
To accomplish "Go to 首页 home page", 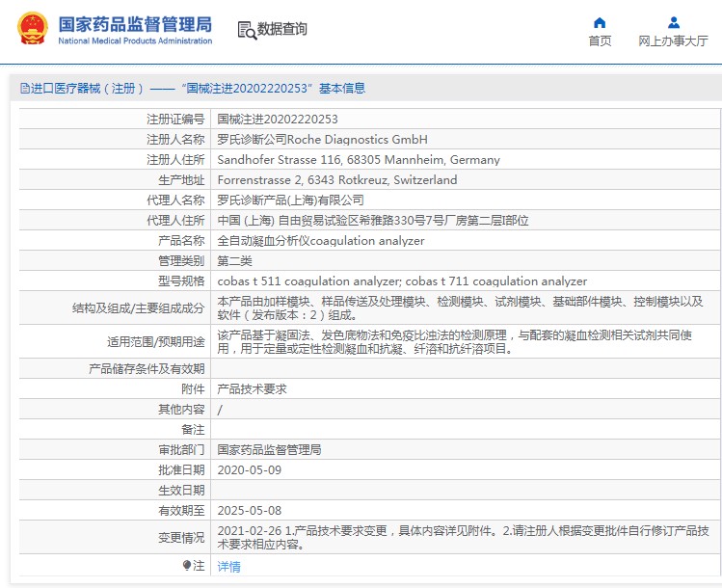I will 600,41.
